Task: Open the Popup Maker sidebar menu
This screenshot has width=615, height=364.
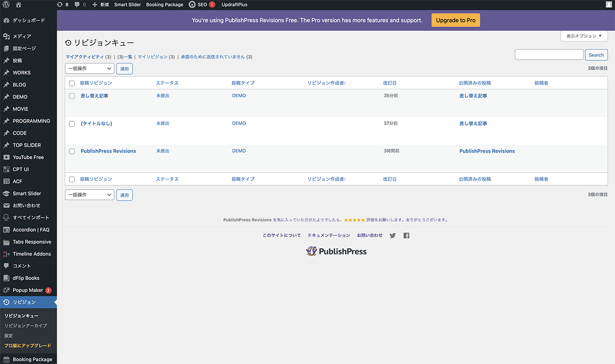Action: [28, 290]
